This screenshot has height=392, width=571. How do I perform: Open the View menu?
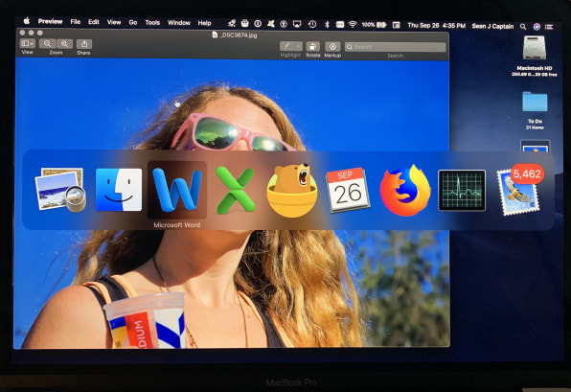tap(114, 22)
